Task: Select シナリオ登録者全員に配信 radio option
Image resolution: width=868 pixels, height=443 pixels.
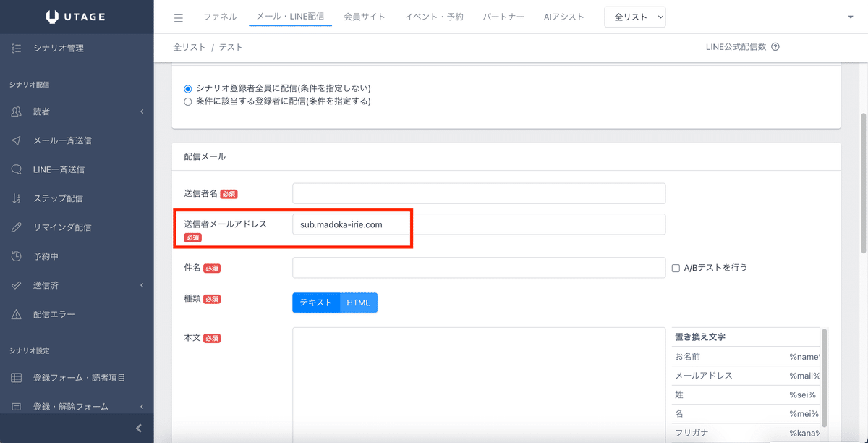Action: [x=188, y=88]
